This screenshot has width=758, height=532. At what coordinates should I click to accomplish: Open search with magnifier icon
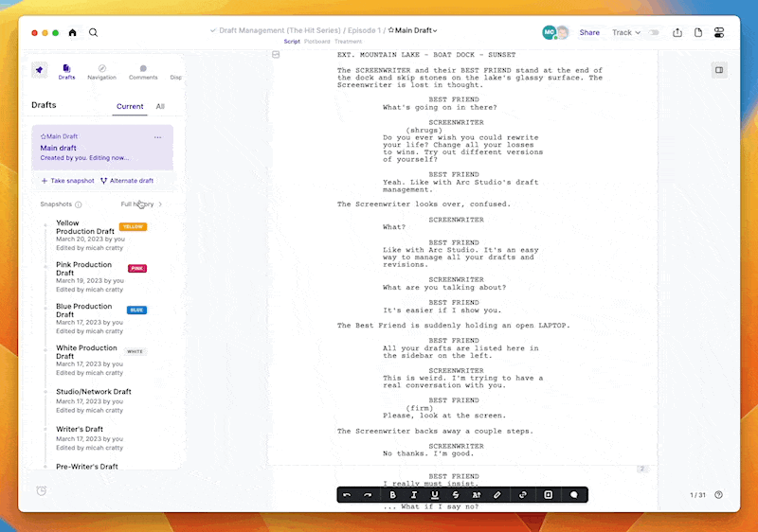point(93,32)
